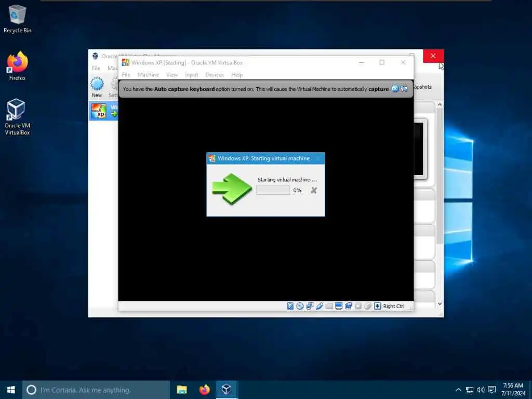Click Snapshots button in VirtualBox Manager

click(423, 87)
